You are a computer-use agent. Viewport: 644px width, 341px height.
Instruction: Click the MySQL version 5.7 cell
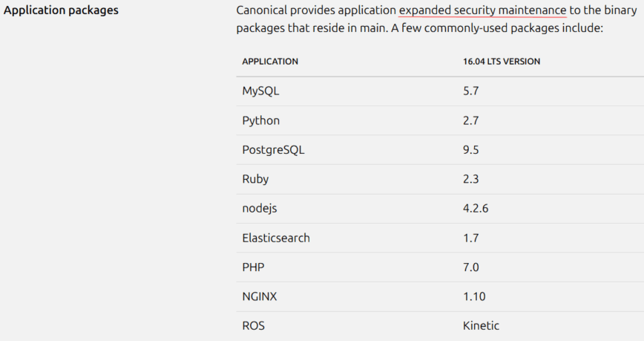[x=470, y=91]
